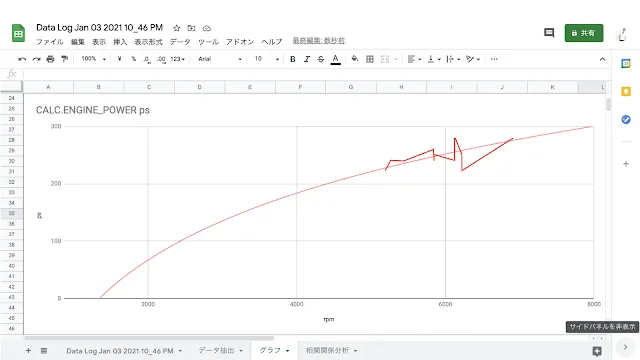Decrease decimal places
This screenshot has width=640, height=360.
click(147, 59)
